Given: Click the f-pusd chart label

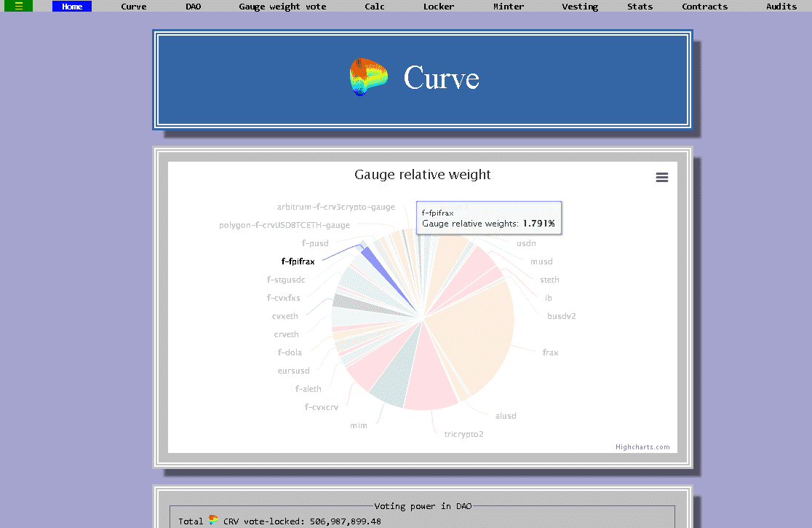Looking at the screenshot, I should click(x=315, y=243).
